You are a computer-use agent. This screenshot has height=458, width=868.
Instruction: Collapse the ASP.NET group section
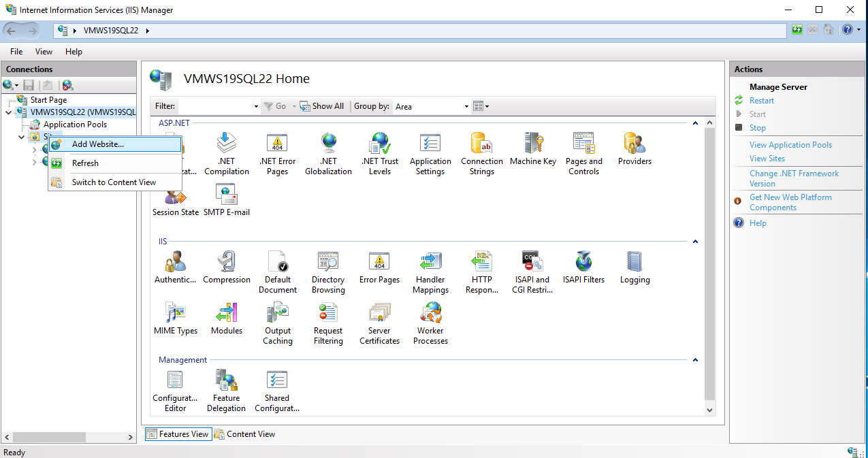[695, 123]
